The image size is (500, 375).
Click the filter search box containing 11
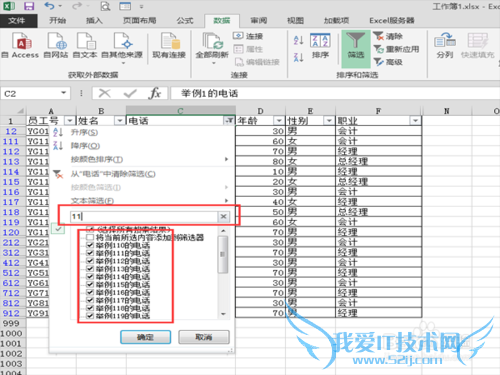click(144, 217)
